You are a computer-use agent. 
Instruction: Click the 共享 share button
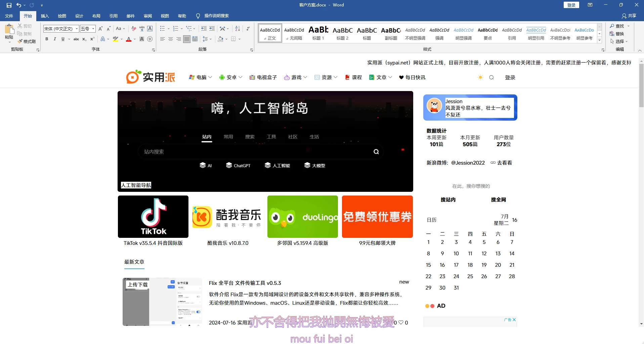click(x=629, y=16)
